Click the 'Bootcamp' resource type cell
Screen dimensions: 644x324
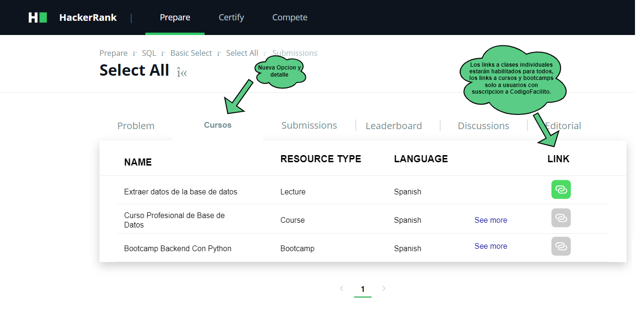tap(297, 248)
